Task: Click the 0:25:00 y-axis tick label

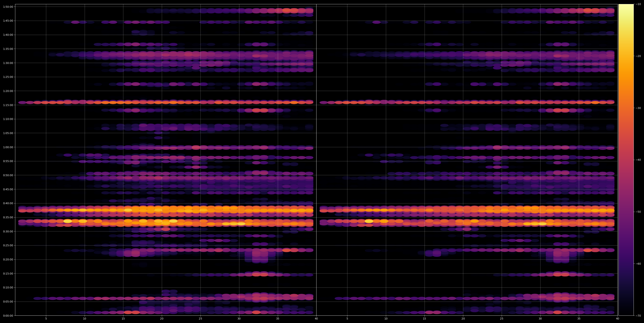Action: coord(8,245)
